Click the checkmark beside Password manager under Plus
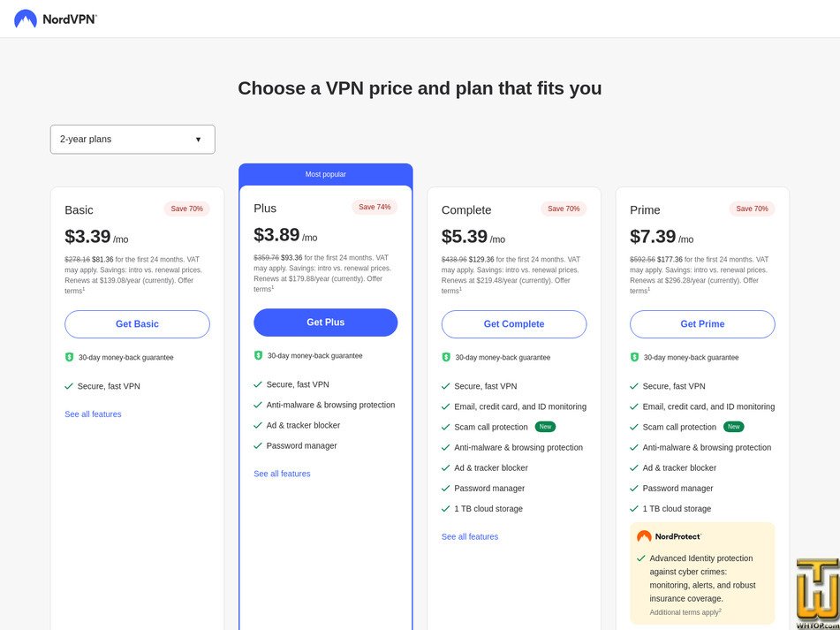Image resolution: width=840 pixels, height=630 pixels. (257, 445)
